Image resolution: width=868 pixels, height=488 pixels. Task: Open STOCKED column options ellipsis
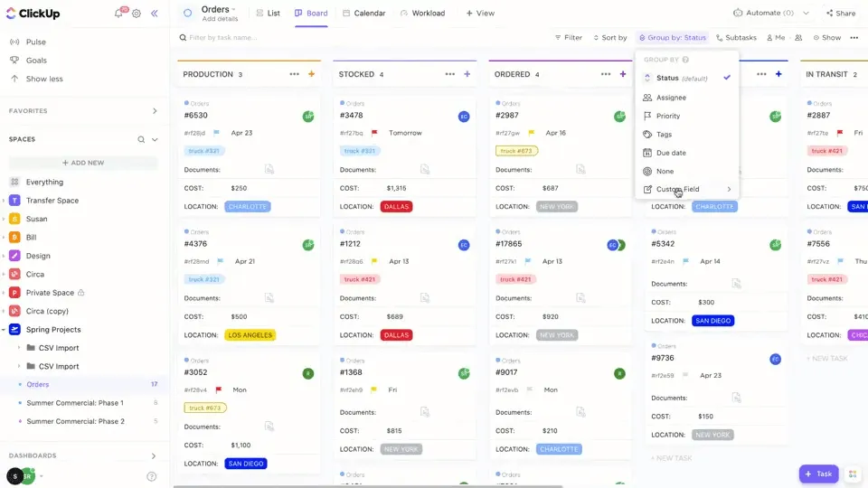click(x=450, y=74)
